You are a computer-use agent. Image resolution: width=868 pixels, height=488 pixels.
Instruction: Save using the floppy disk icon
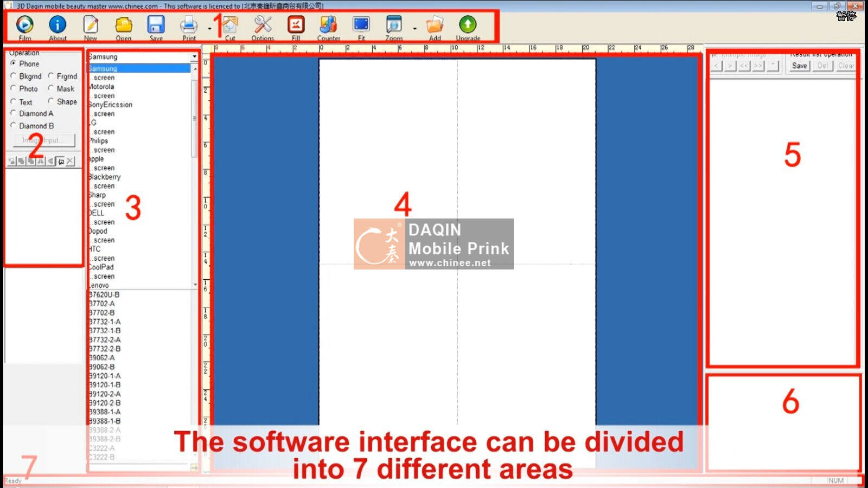(156, 24)
